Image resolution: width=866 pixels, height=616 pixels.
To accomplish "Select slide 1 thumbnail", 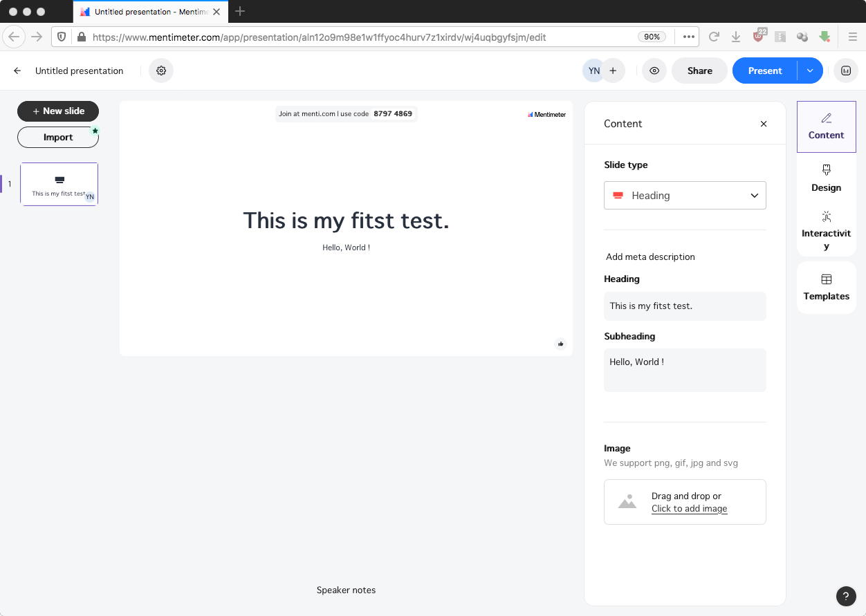I will pos(59,184).
